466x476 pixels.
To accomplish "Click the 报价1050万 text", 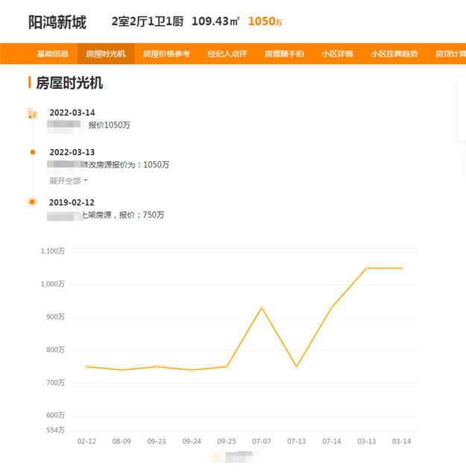I will tap(109, 125).
